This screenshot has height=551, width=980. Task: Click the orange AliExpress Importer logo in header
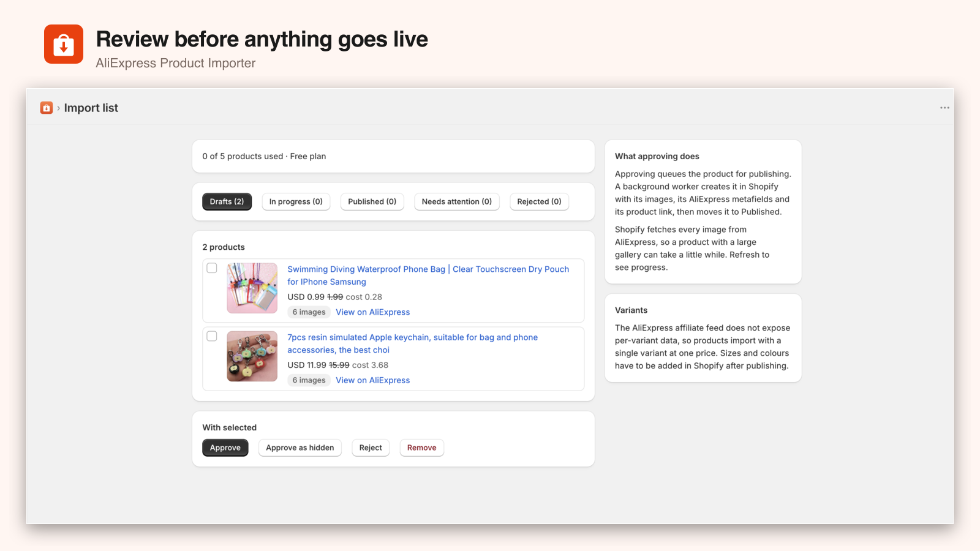64,44
